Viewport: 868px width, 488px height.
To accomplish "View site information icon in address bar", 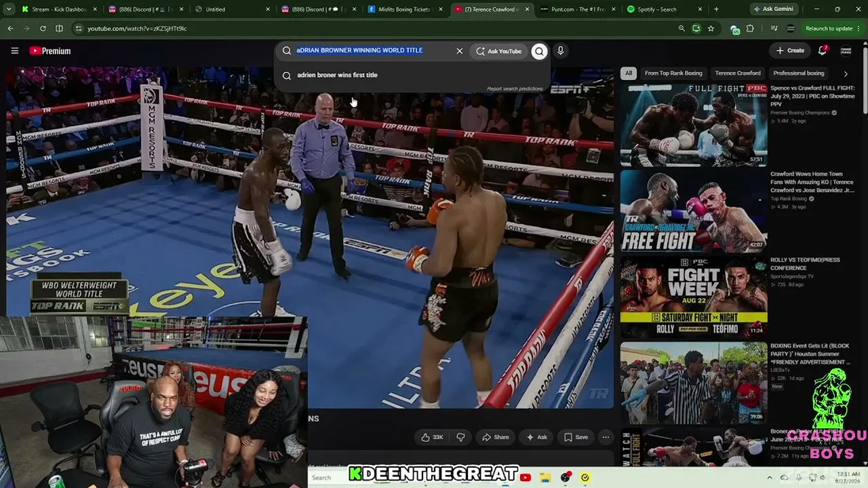I will pyautogui.click(x=79, y=28).
